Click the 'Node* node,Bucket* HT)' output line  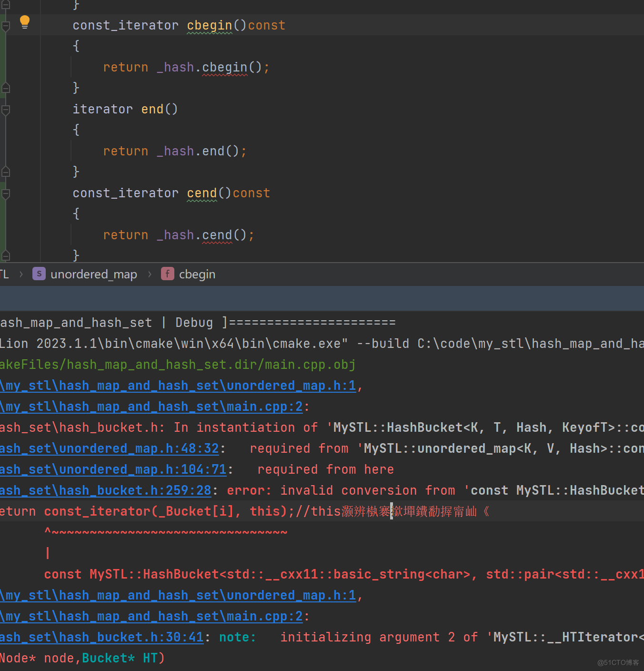coord(82,658)
